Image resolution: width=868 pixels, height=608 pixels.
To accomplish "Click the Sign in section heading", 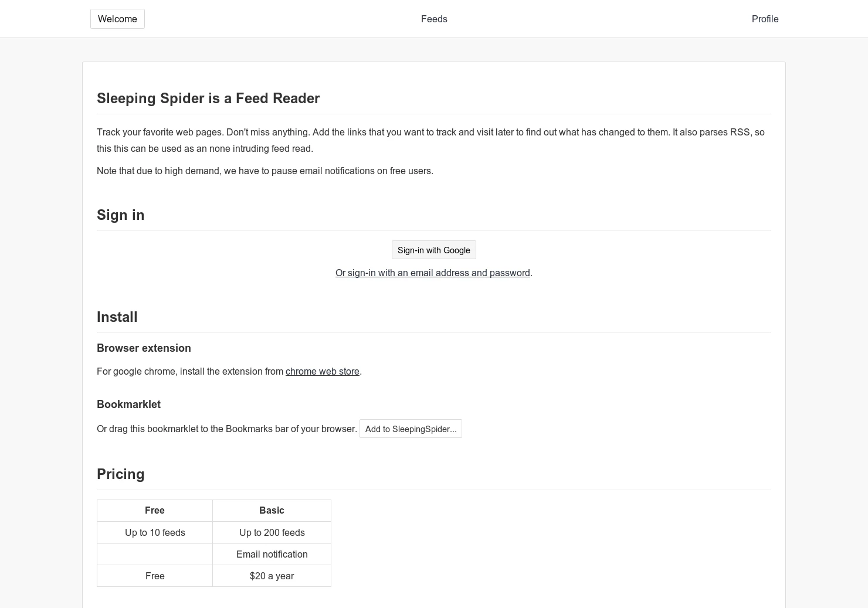I will tap(120, 215).
